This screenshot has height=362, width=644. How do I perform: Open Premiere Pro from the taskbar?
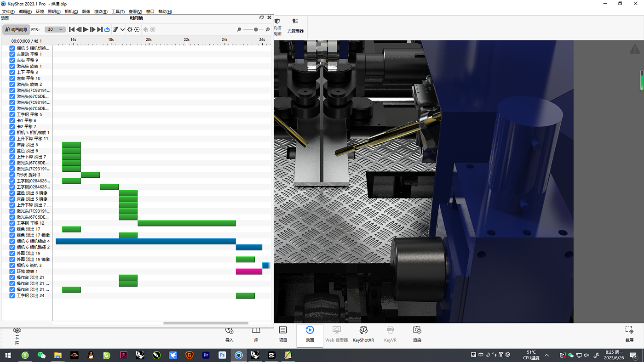coord(206,355)
